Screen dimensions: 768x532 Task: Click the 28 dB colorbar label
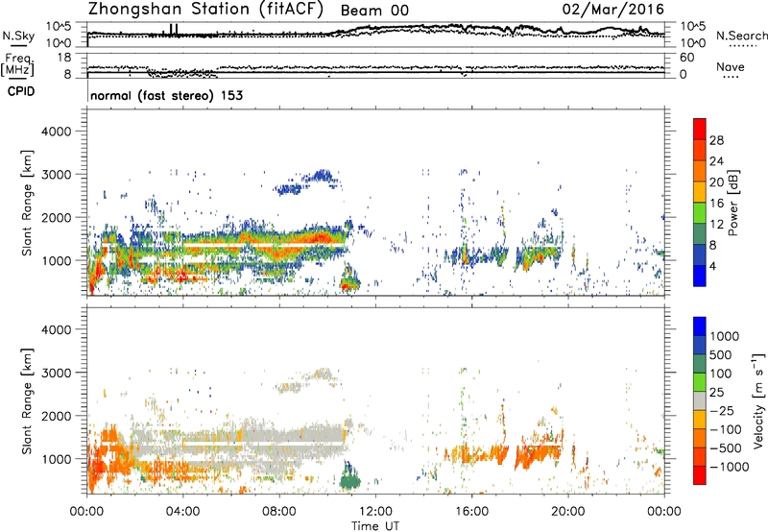(716, 140)
